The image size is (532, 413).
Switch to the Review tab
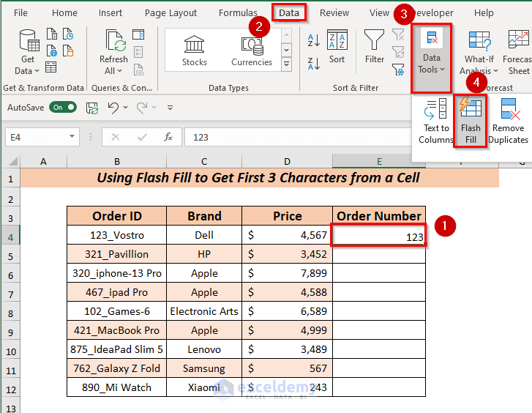click(334, 13)
